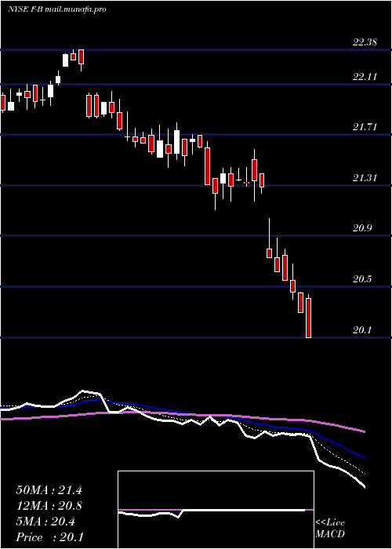This screenshot has width=392, height=549.
Task: Click the last long red candle at 20.1
Action: coord(308,318)
